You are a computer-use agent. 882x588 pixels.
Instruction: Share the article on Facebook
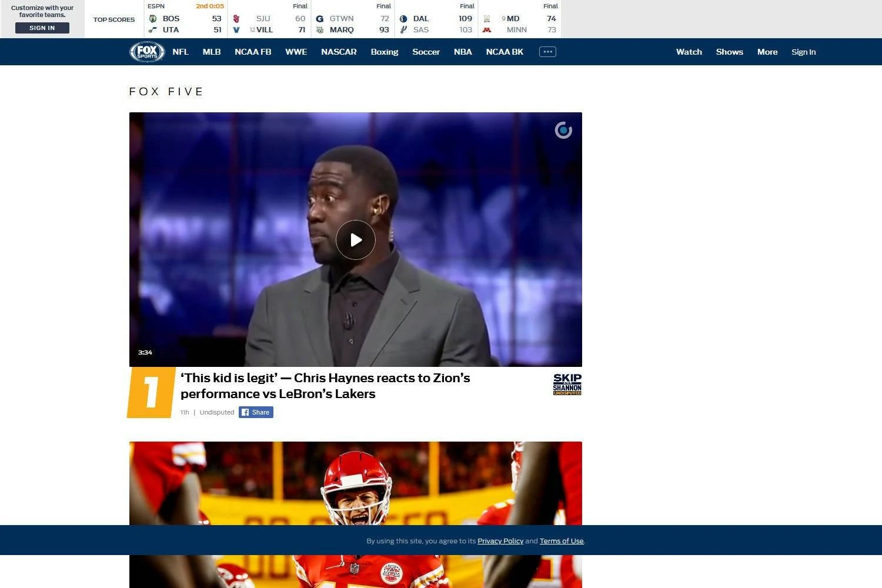click(x=256, y=412)
